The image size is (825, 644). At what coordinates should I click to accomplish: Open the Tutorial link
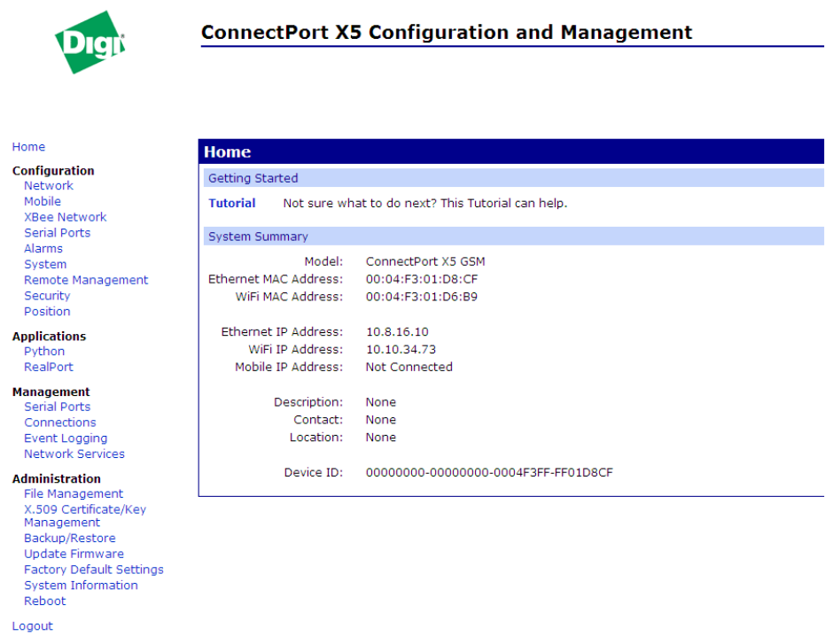232,204
